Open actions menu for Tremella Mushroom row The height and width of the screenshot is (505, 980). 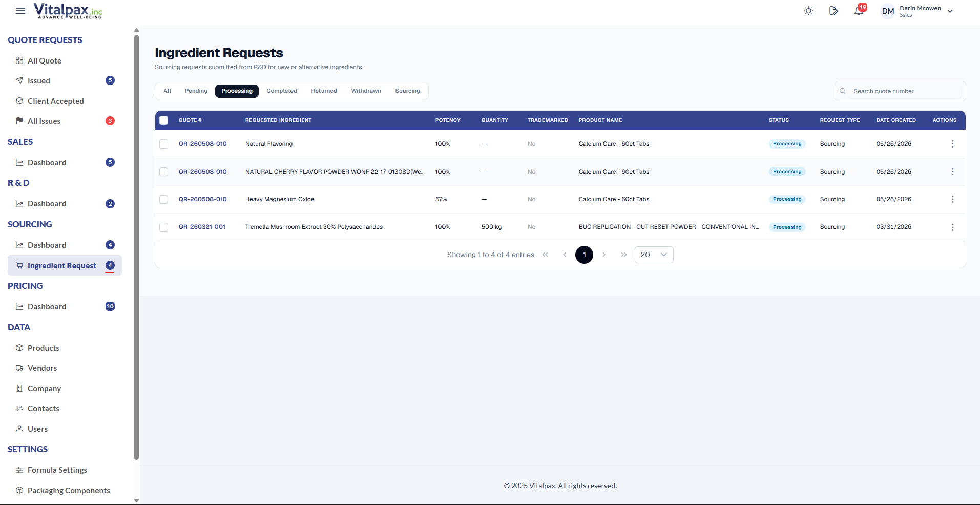[x=953, y=227]
